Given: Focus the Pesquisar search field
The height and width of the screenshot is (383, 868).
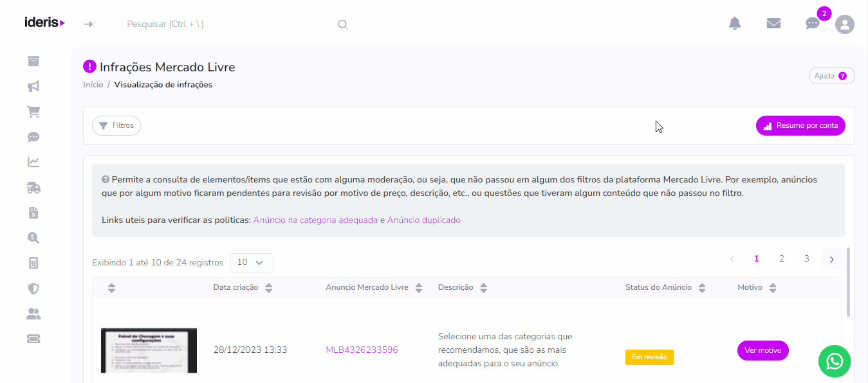Looking at the screenshot, I should [228, 24].
